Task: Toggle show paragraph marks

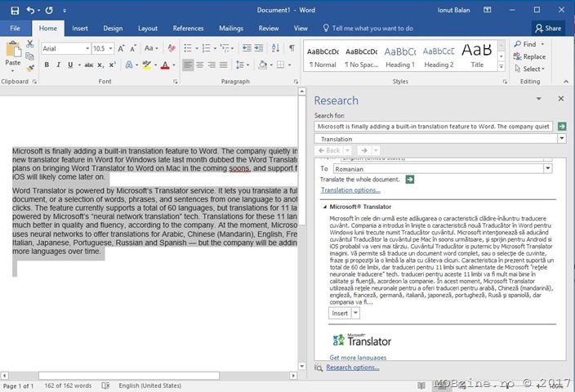Action: (x=292, y=48)
